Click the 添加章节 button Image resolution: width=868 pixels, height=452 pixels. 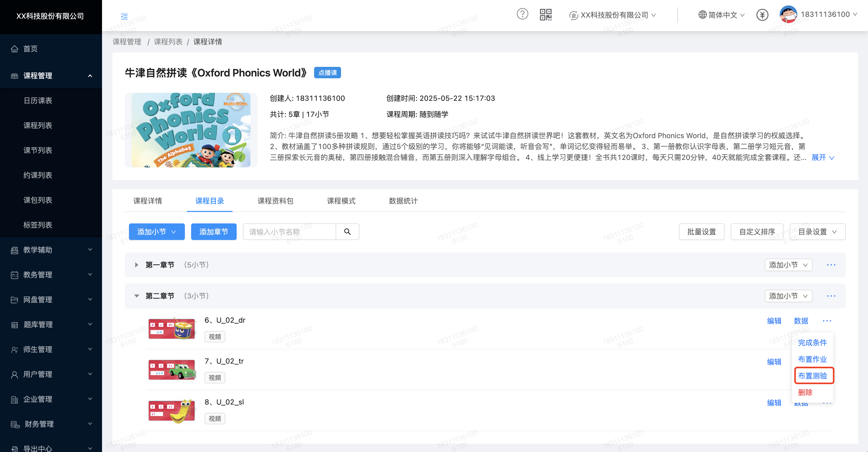tap(214, 232)
